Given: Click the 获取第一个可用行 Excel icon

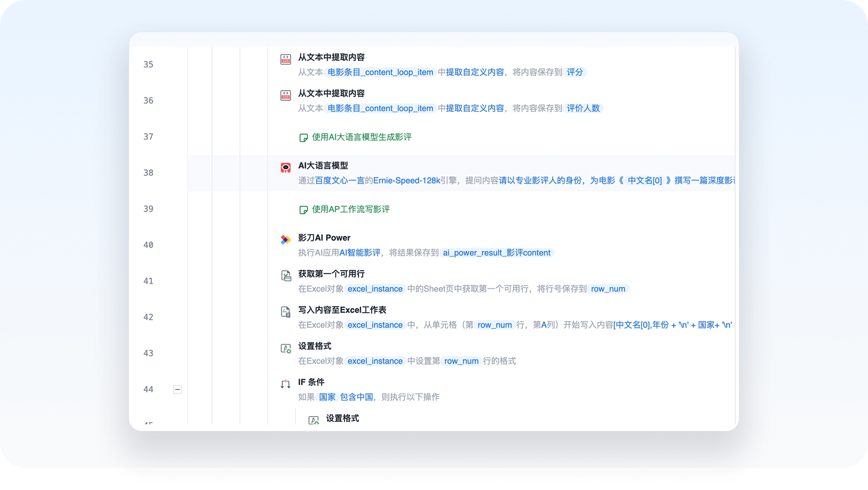Looking at the screenshot, I should point(285,276).
